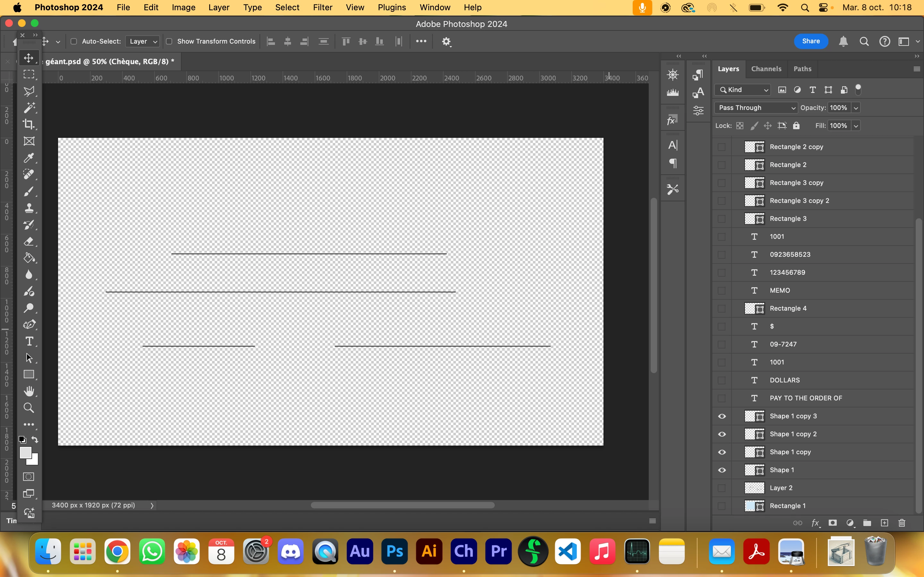Select the Eyedropper tool
924x577 pixels.
[29, 158]
